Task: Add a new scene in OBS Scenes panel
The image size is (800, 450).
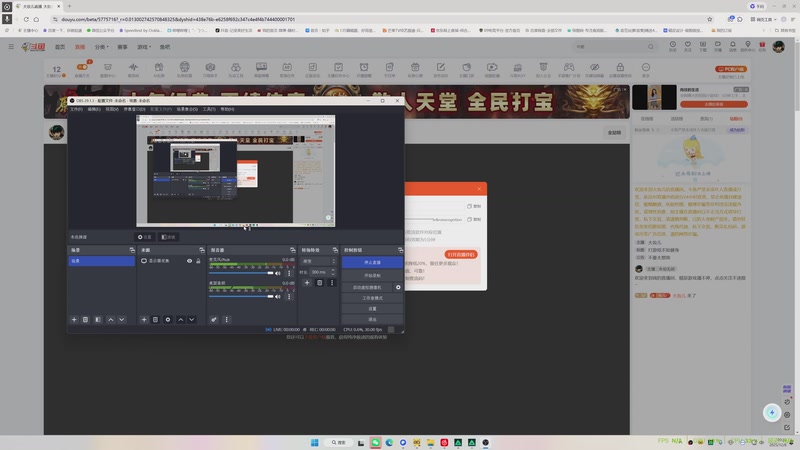Action: 74,319
